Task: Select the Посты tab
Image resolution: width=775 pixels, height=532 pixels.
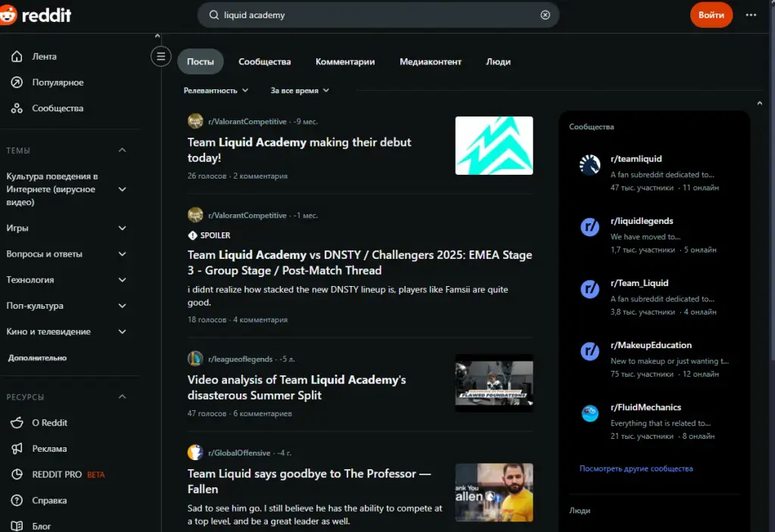Action: 200,62
